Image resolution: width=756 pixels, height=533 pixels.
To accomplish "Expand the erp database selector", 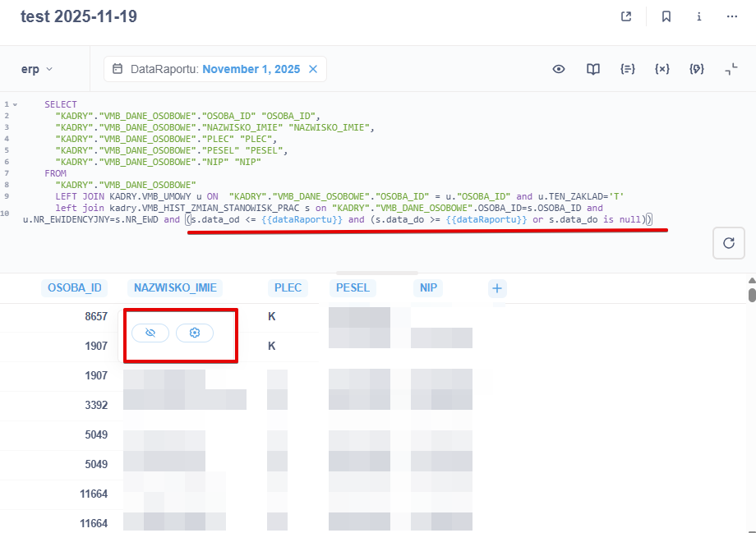I will click(37, 70).
